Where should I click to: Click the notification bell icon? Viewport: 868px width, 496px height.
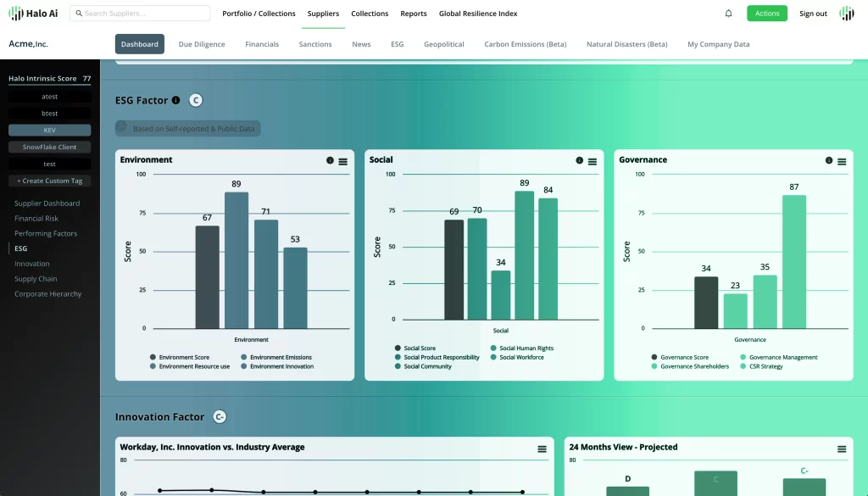click(728, 14)
